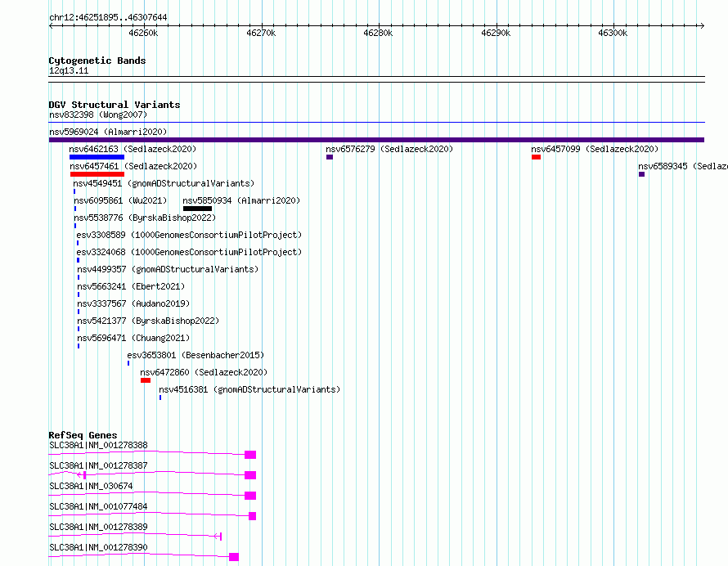Click the magenta exon of NM_001278388
The image size is (728, 566).
[250, 455]
